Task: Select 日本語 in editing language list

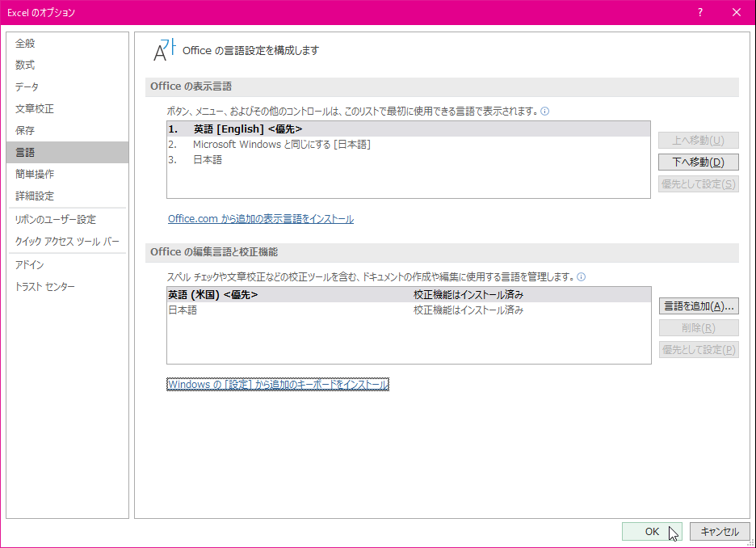Action: pos(409,310)
